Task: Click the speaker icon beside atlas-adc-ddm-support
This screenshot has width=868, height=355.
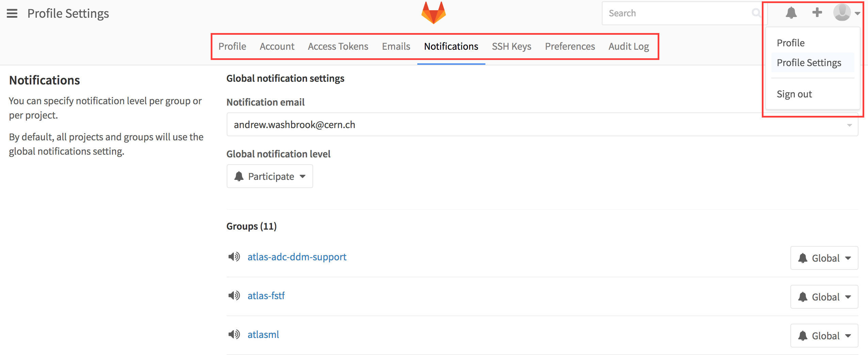Action: [234, 257]
